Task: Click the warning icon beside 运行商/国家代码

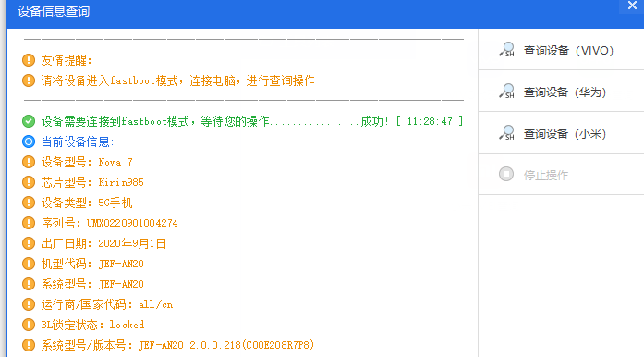Action: (29, 304)
